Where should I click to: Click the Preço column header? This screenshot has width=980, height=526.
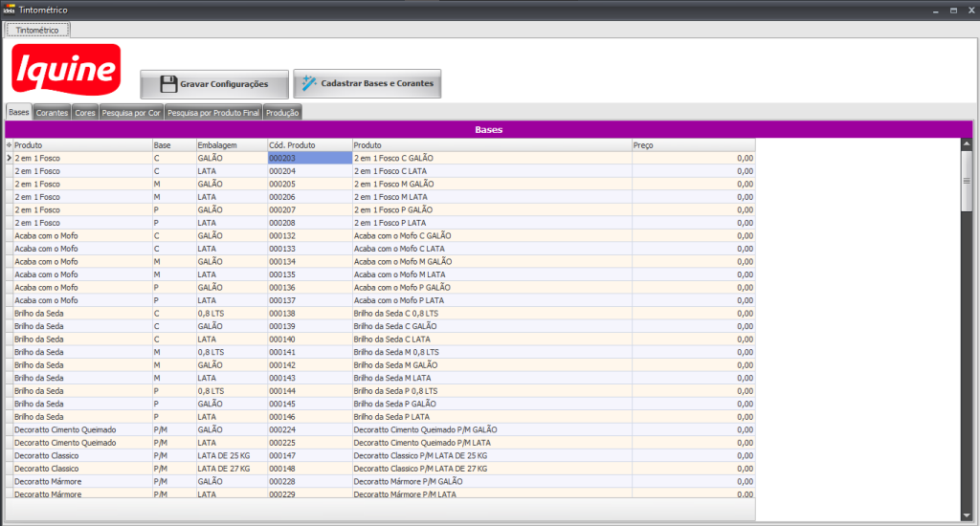(693, 144)
